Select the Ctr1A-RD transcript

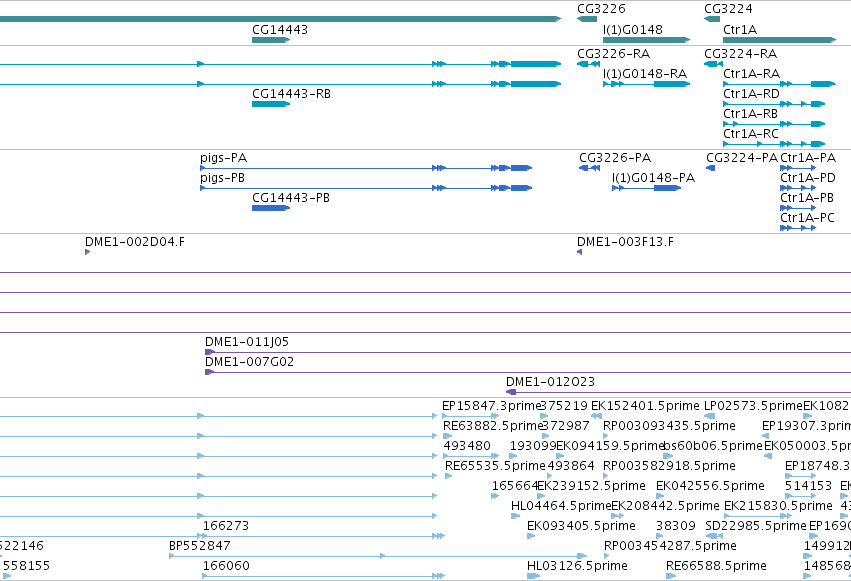pyautogui.click(x=774, y=104)
